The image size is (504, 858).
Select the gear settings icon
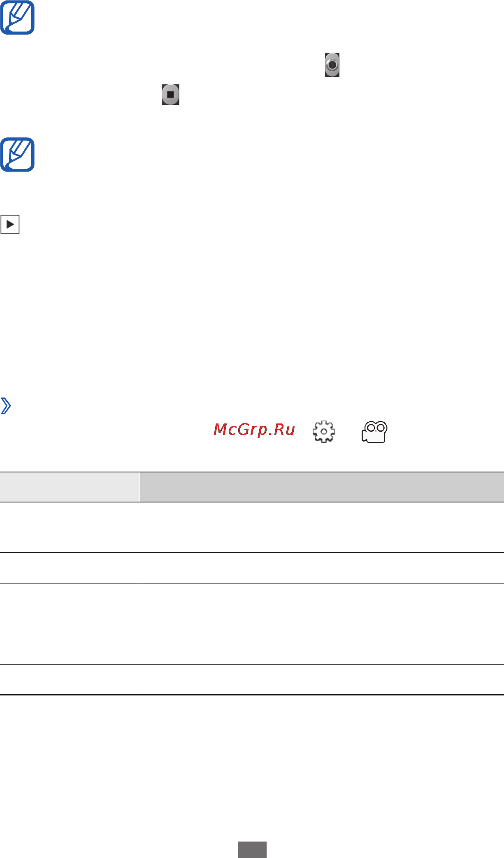(x=324, y=432)
